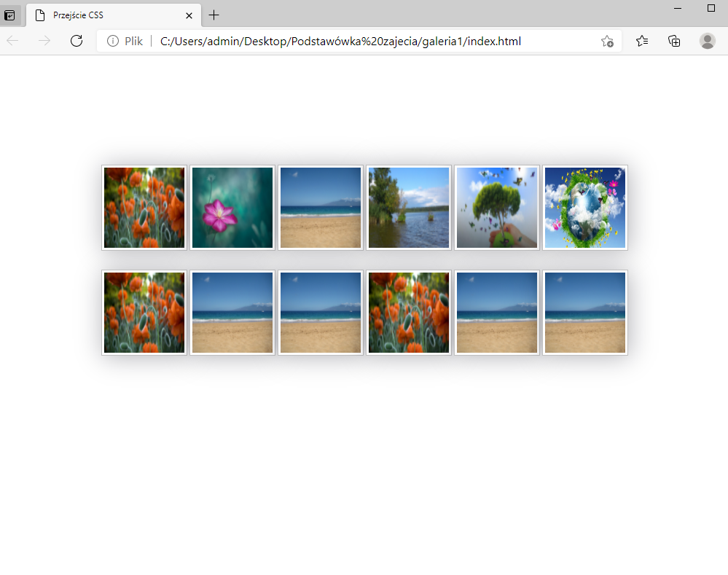The height and width of the screenshot is (575, 728).
Task: Maximize the browser window
Action: (711, 8)
